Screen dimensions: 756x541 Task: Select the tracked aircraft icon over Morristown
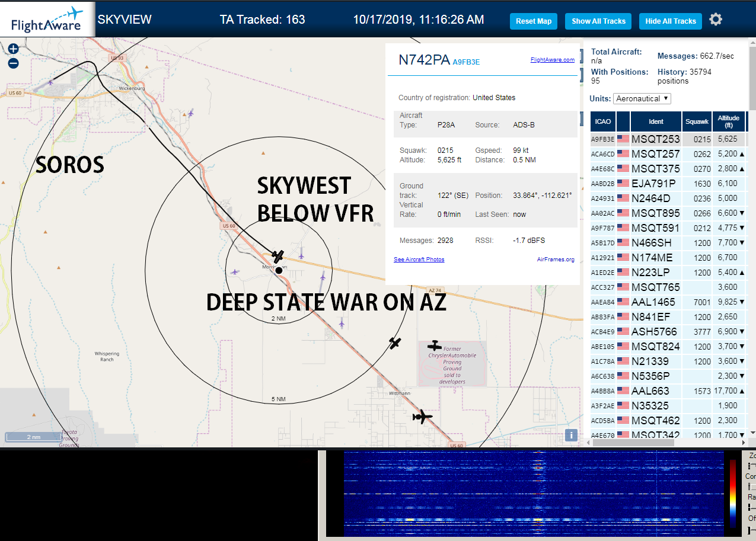pyautogui.click(x=278, y=256)
